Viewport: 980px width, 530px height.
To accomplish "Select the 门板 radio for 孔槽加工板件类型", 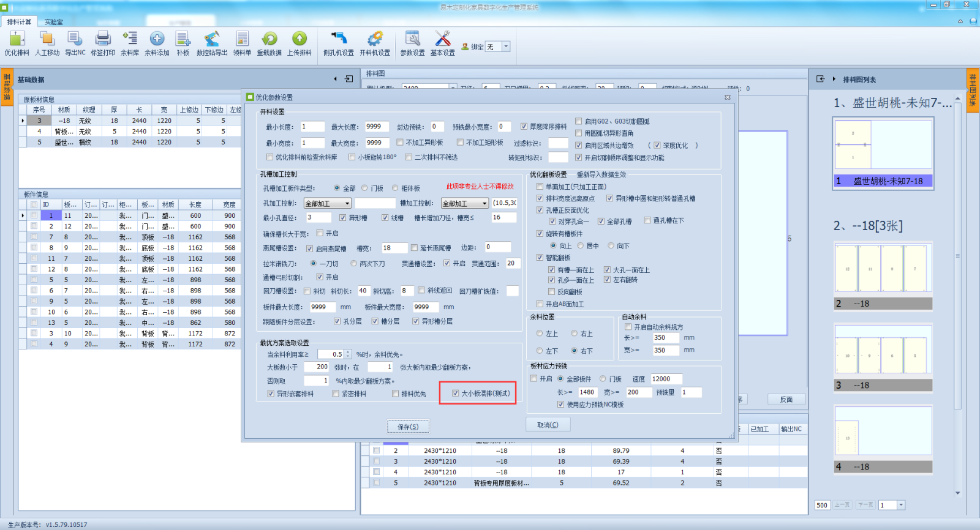I will click(x=365, y=188).
